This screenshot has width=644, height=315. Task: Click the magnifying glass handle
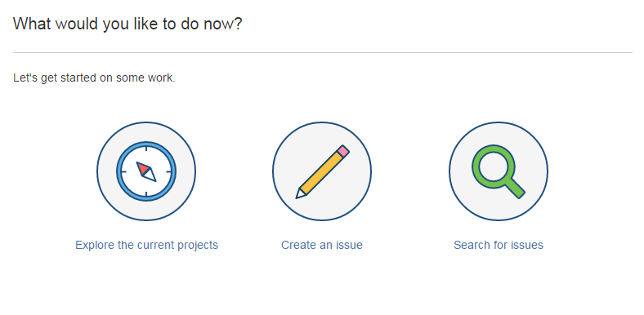[515, 189]
